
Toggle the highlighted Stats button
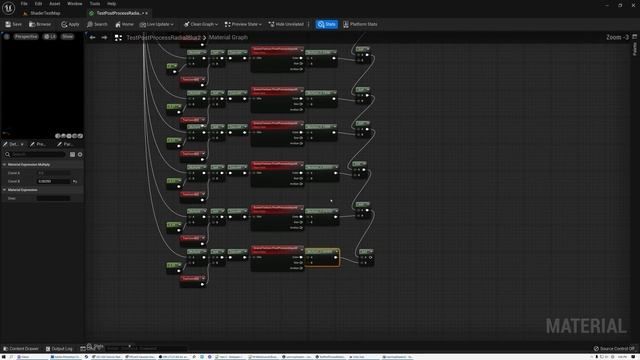coord(327,24)
